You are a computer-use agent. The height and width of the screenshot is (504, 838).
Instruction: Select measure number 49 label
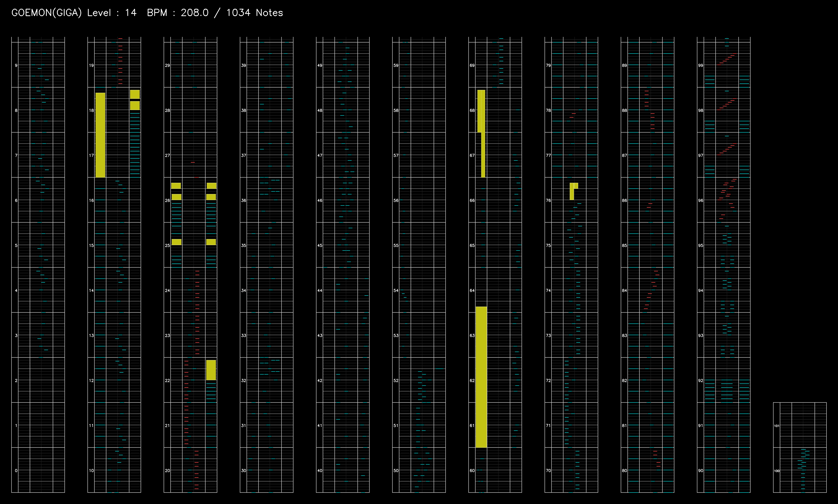[x=319, y=65]
